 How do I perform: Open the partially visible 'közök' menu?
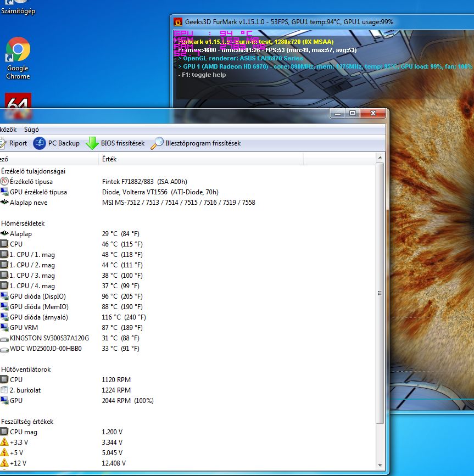[8, 130]
